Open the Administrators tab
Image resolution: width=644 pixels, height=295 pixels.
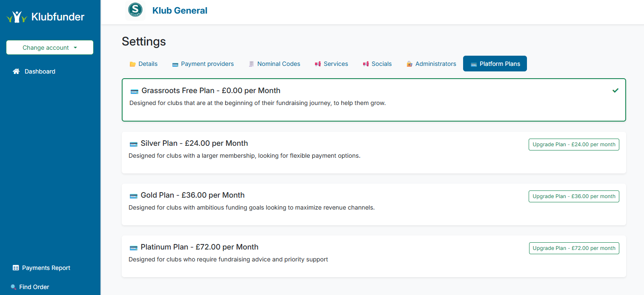click(x=431, y=64)
